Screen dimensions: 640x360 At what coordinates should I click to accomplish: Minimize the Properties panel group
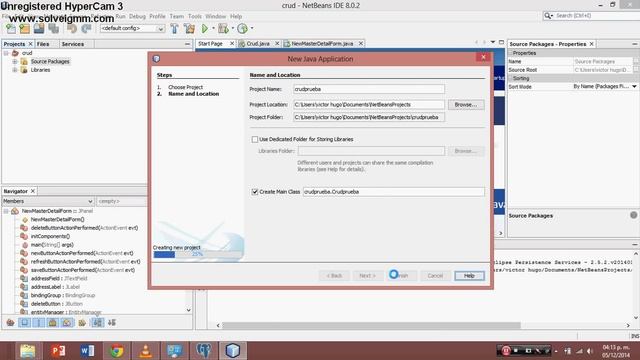tap(635, 44)
